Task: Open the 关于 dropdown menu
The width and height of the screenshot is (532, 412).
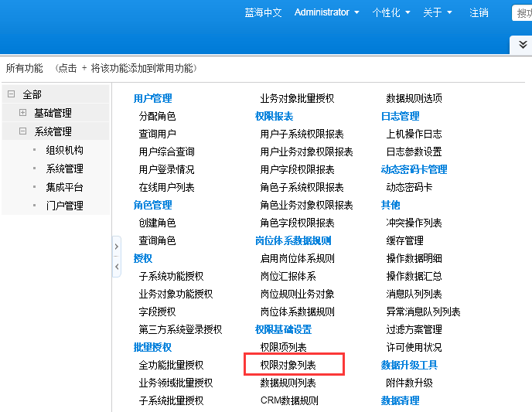Action: (x=437, y=12)
